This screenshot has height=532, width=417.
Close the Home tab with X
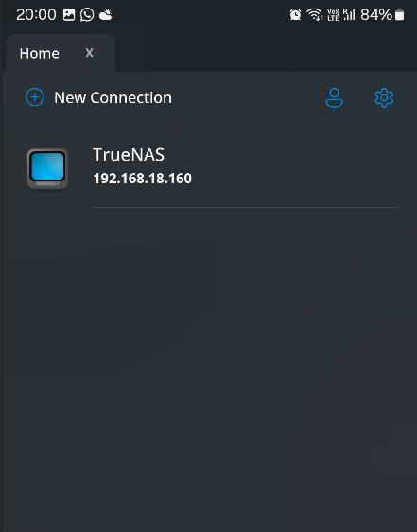pyautogui.click(x=89, y=53)
